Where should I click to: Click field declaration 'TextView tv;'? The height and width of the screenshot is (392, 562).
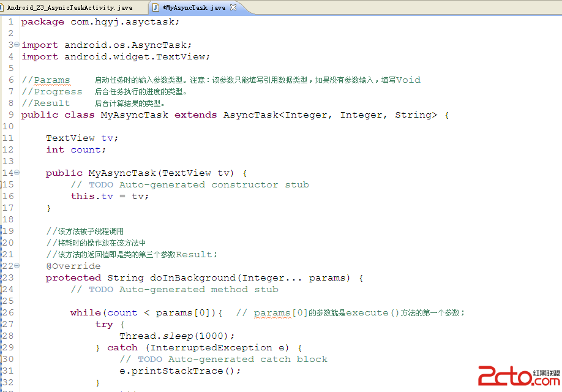(x=81, y=138)
